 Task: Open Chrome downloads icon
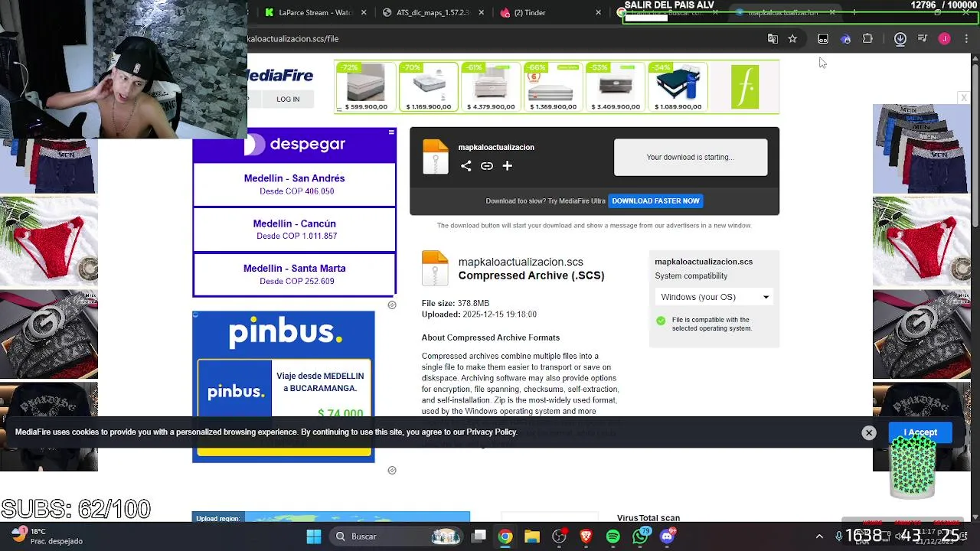click(900, 39)
